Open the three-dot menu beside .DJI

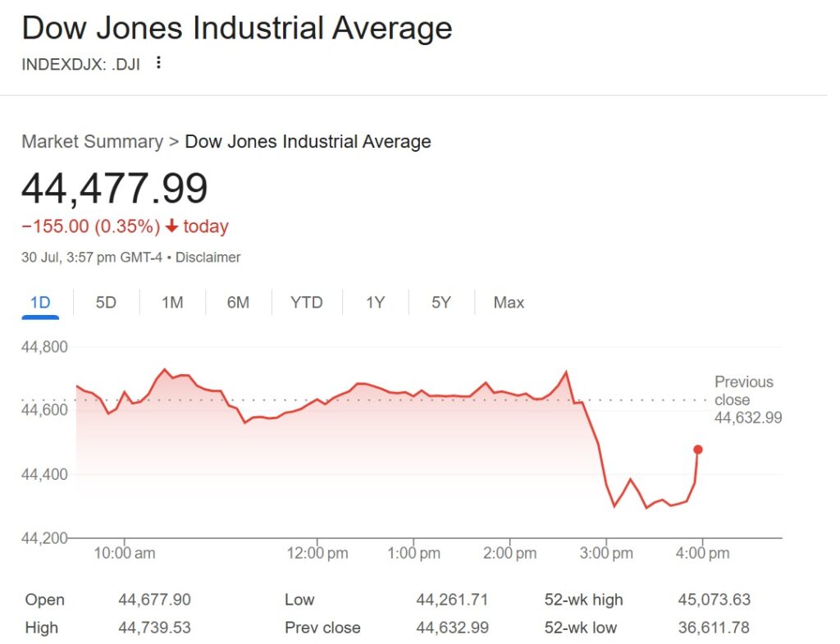coord(158,62)
